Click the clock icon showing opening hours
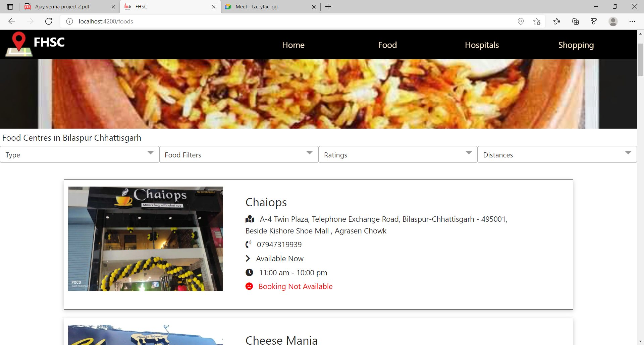The width and height of the screenshot is (644, 345). [x=249, y=272]
